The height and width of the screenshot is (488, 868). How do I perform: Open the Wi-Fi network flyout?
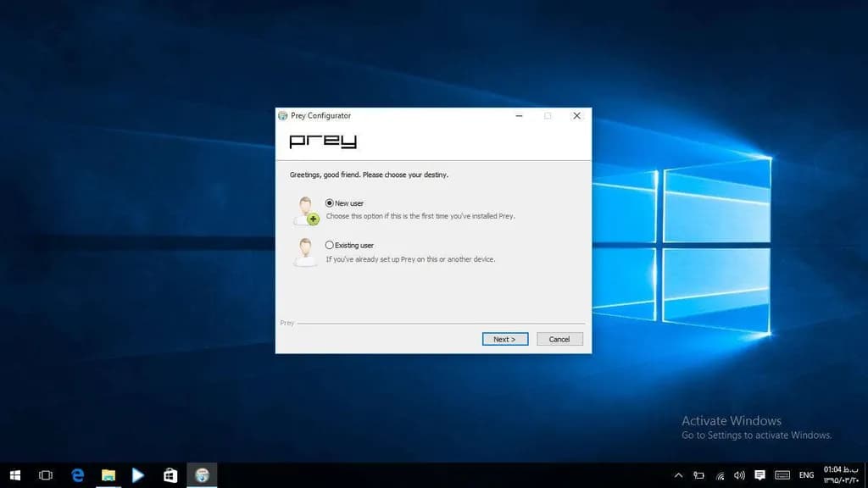[x=720, y=475]
